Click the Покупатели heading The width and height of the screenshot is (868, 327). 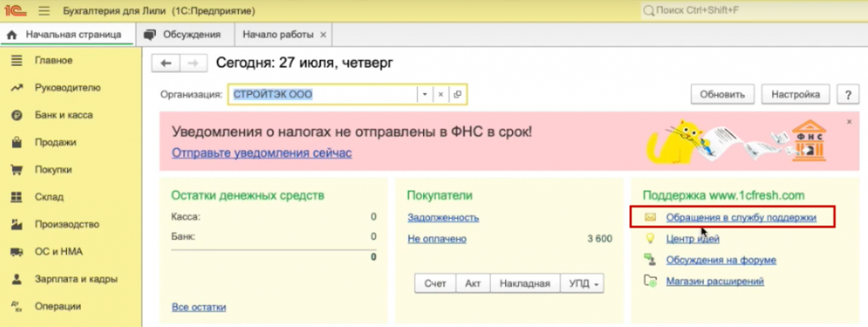pos(440,196)
